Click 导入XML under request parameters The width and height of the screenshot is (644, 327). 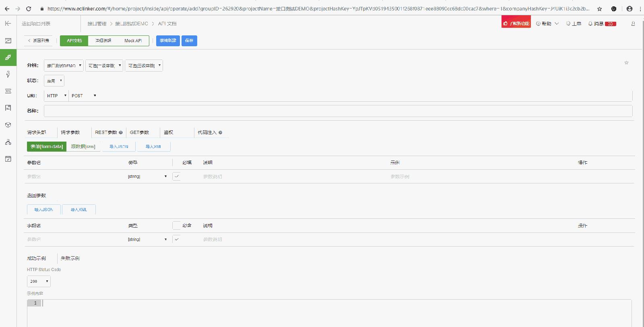153,146
